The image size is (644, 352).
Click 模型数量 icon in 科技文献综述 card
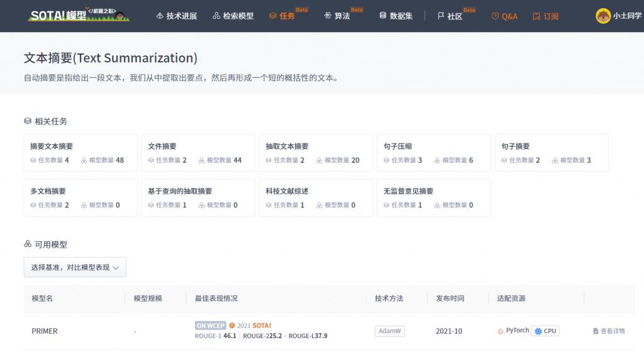tap(319, 205)
